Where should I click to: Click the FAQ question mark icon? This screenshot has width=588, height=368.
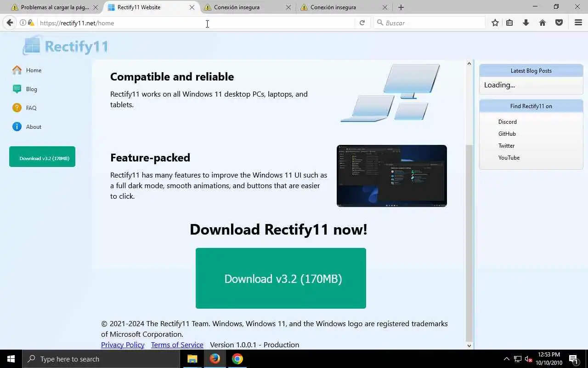click(x=17, y=108)
